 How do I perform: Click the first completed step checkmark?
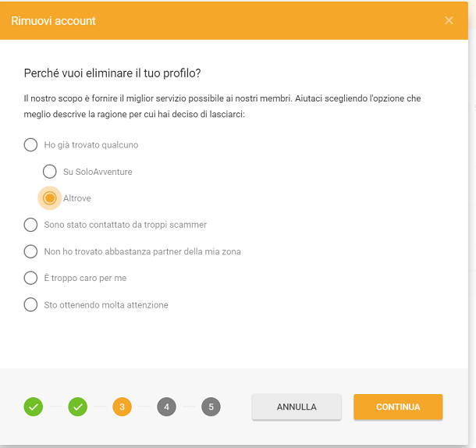pos(34,407)
